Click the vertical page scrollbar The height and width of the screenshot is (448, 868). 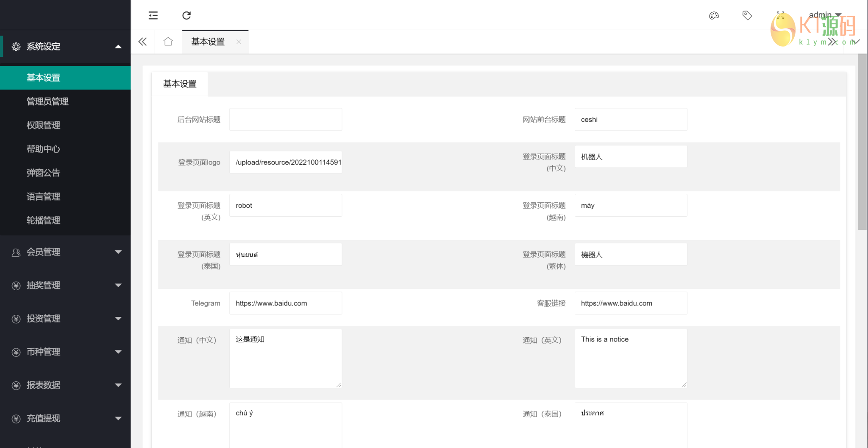pos(862,142)
